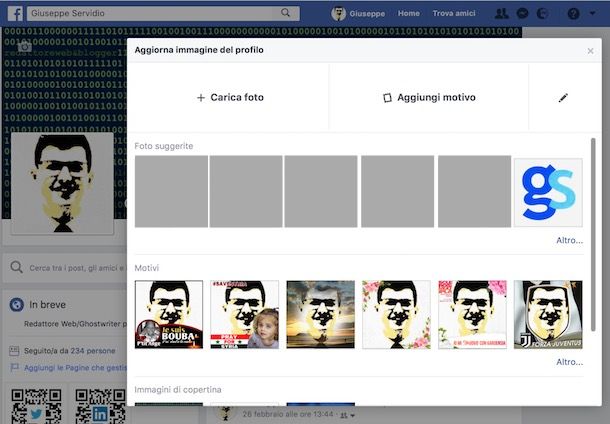Open the Trova amici menu item
Viewport: 610px width, 424px height.
point(454,13)
